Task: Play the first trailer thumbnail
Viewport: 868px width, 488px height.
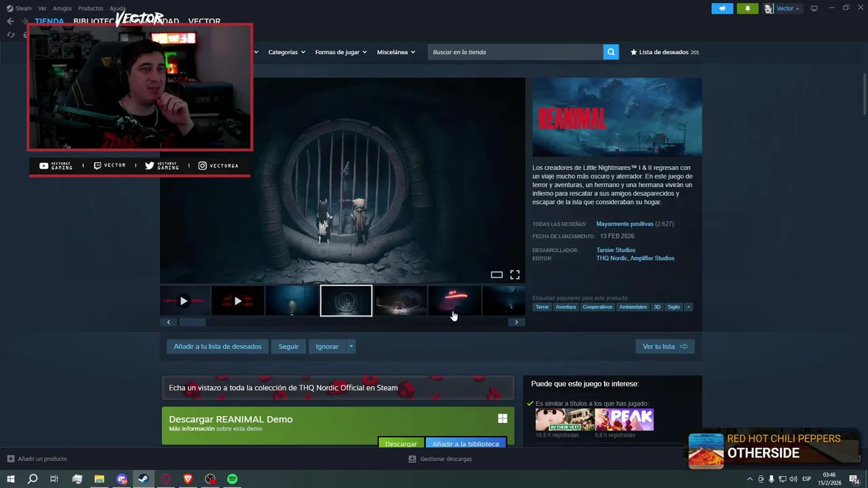Action: (184, 301)
